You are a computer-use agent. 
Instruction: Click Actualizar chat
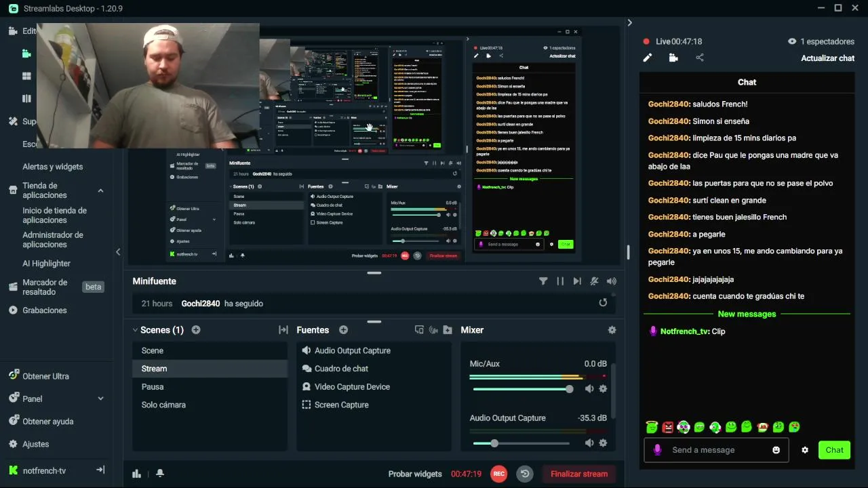[827, 58]
